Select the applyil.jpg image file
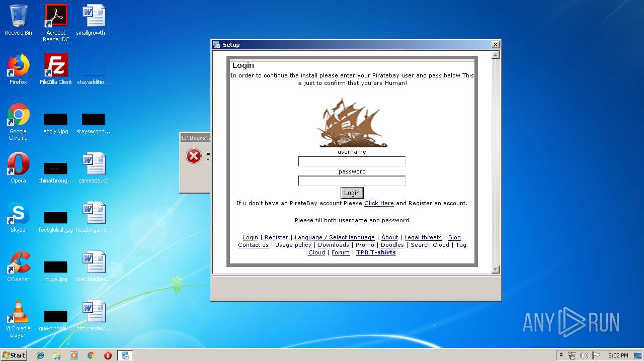 [x=56, y=124]
